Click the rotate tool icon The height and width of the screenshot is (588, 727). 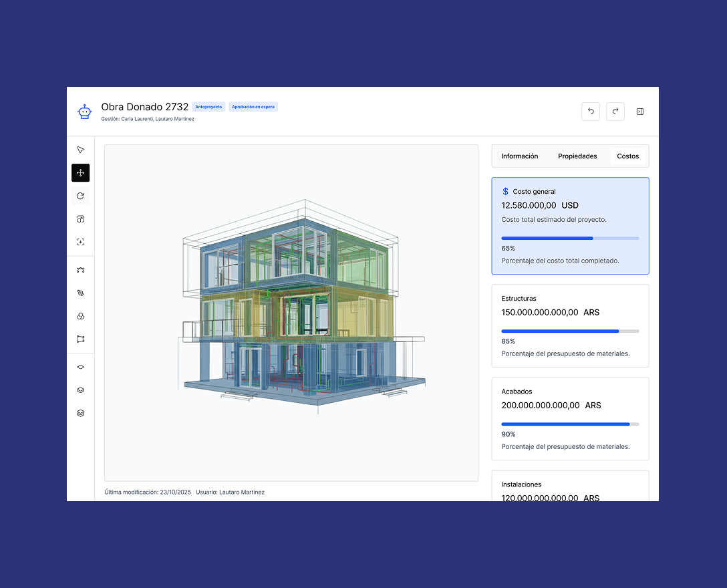[x=80, y=196]
